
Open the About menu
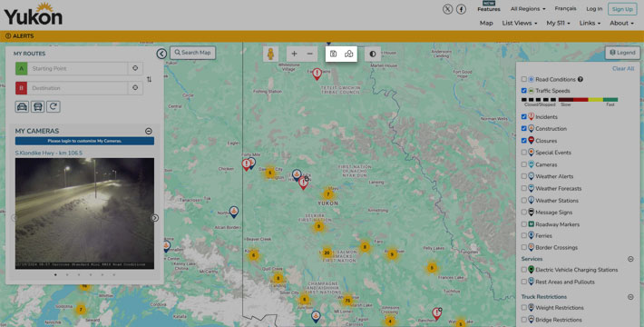tap(621, 23)
